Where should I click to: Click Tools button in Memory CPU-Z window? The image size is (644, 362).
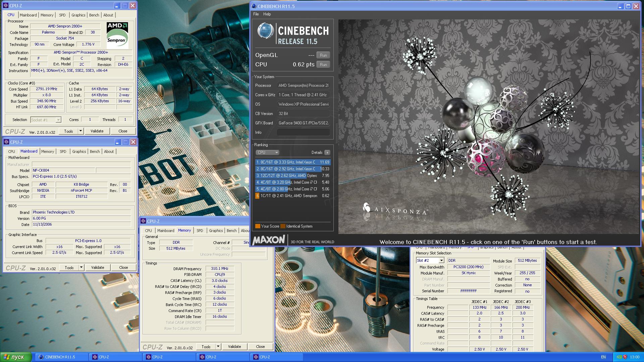click(206, 347)
